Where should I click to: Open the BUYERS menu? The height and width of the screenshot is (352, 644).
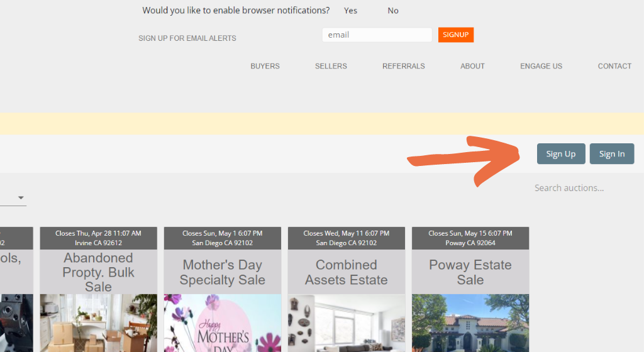[265, 66]
